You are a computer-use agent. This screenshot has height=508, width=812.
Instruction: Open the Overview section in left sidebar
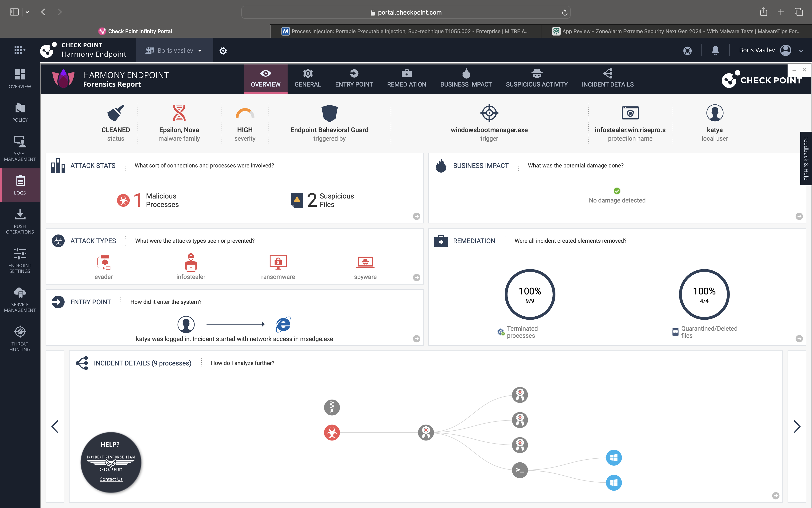20,79
